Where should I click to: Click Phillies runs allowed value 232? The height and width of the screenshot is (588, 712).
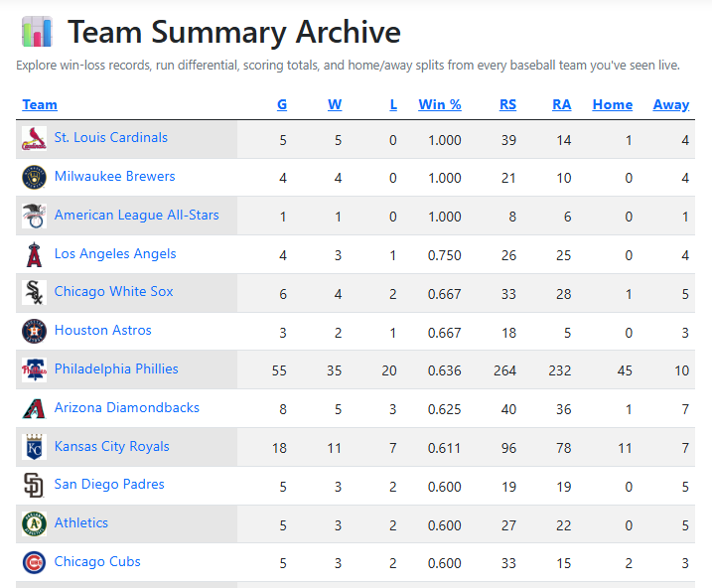[x=560, y=370]
